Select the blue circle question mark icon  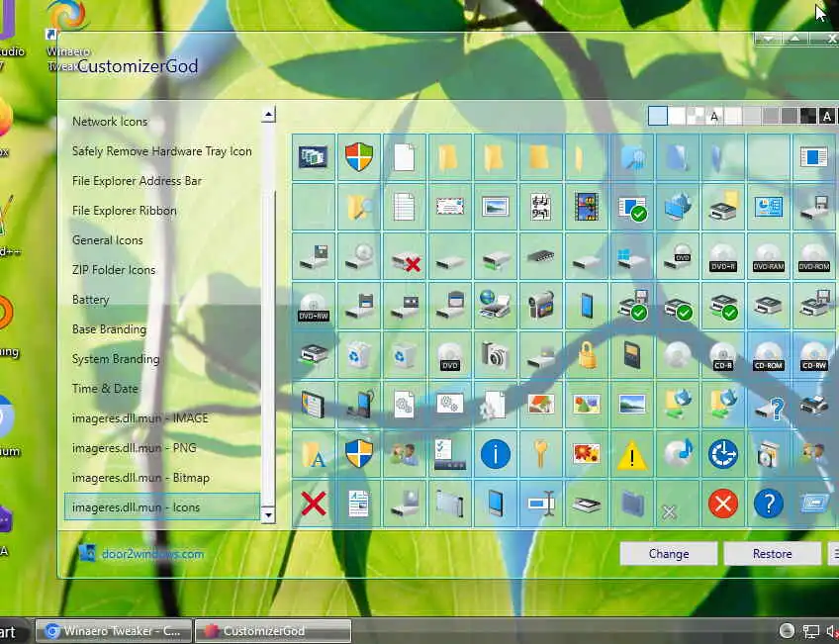pos(769,504)
